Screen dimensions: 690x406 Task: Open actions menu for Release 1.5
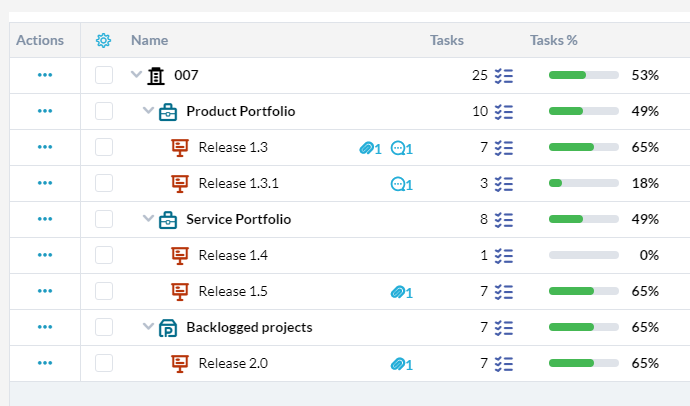(x=45, y=291)
